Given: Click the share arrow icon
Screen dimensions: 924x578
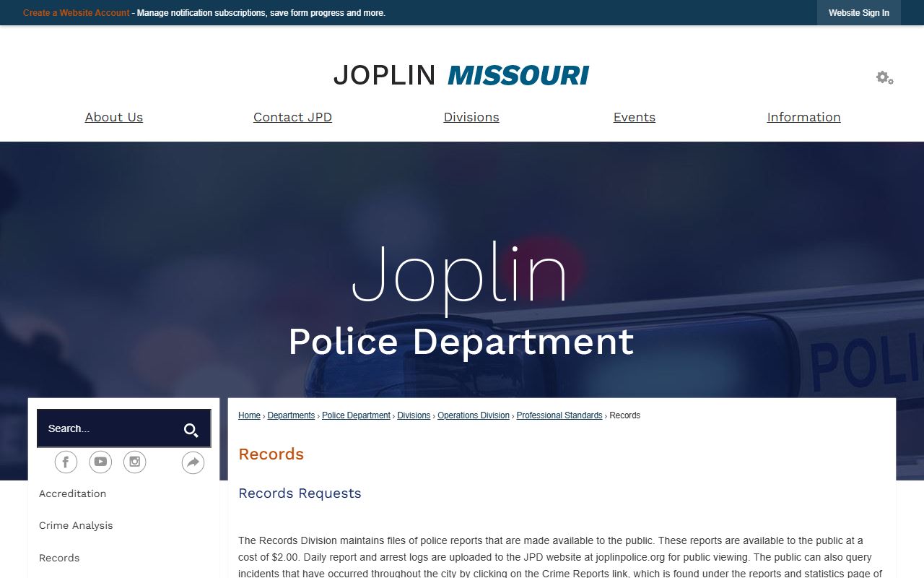Looking at the screenshot, I should (193, 462).
